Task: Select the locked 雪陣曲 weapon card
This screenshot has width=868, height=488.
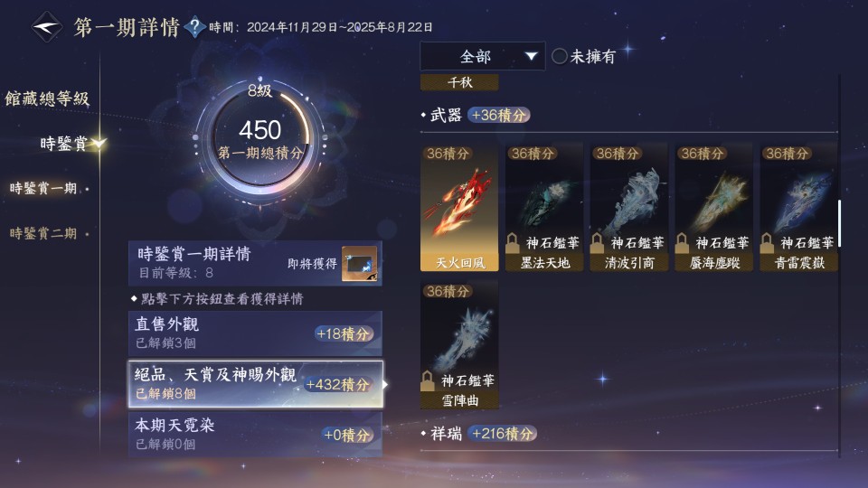Action: 459,344
